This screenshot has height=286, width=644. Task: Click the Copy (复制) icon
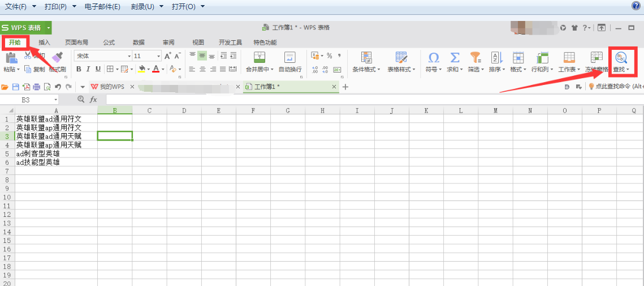[28, 69]
